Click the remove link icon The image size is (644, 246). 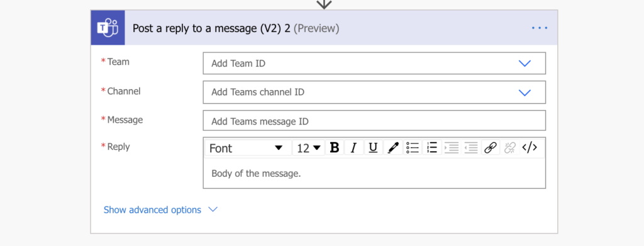509,147
